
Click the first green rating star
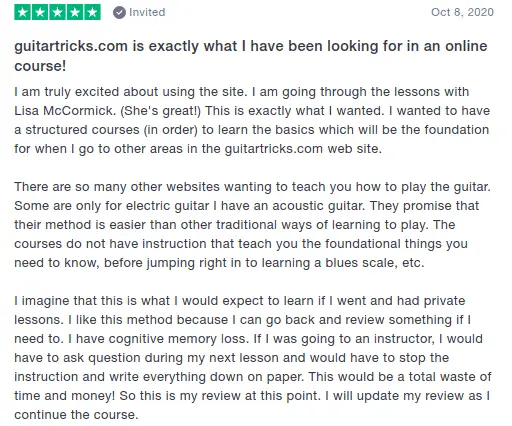(23, 12)
